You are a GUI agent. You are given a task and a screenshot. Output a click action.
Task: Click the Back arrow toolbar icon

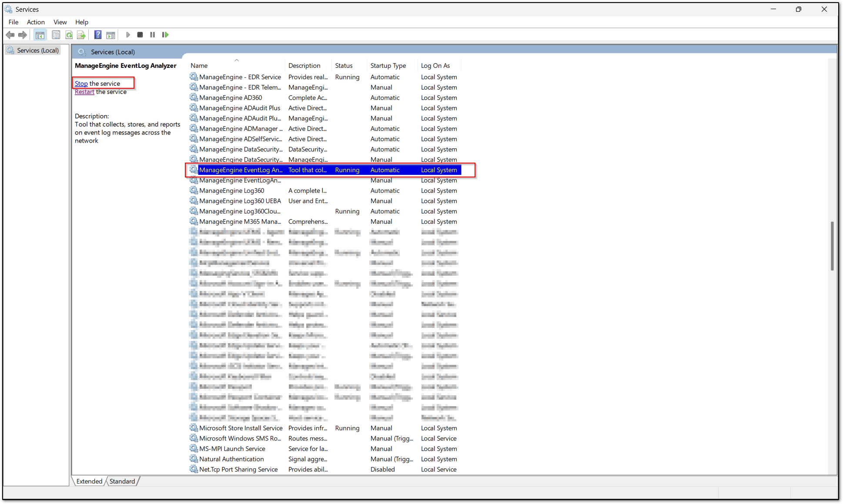click(x=10, y=35)
